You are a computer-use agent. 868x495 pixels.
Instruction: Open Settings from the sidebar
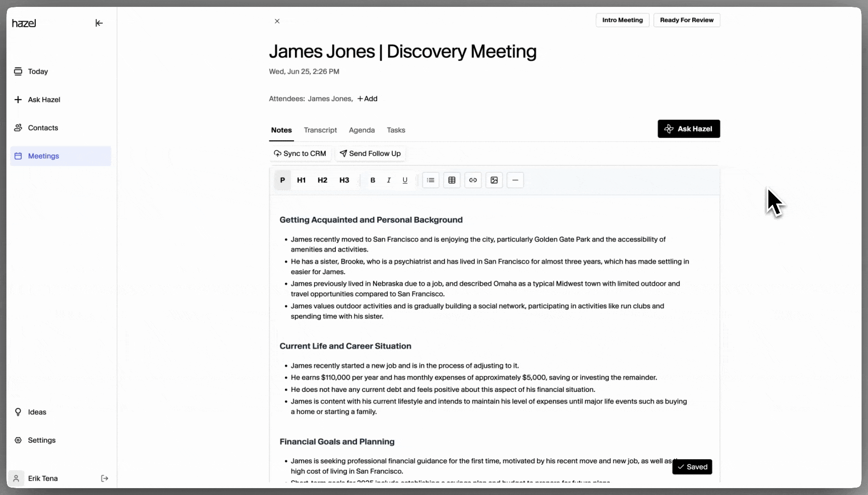41,440
